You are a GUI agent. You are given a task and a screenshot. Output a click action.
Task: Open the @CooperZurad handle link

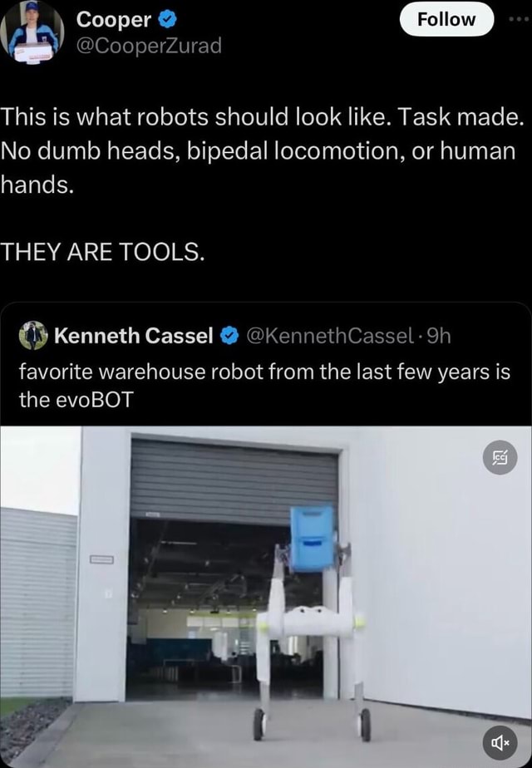click(x=149, y=46)
